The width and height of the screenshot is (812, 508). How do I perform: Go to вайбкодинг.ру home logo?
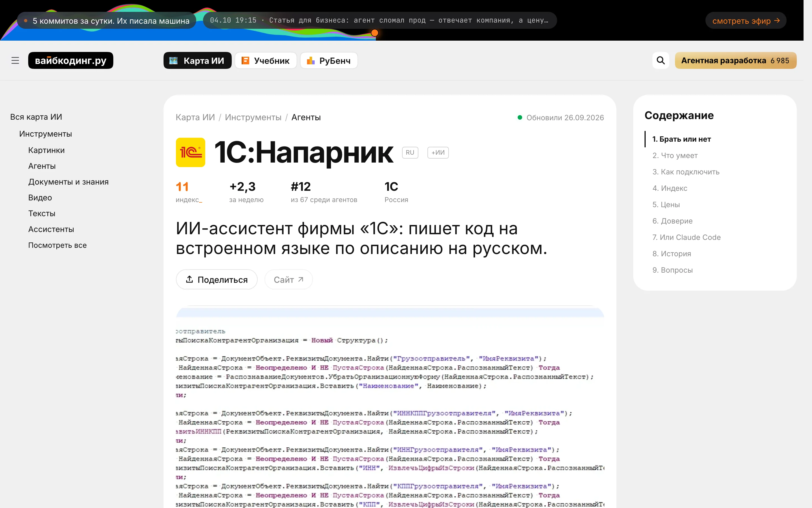point(70,60)
